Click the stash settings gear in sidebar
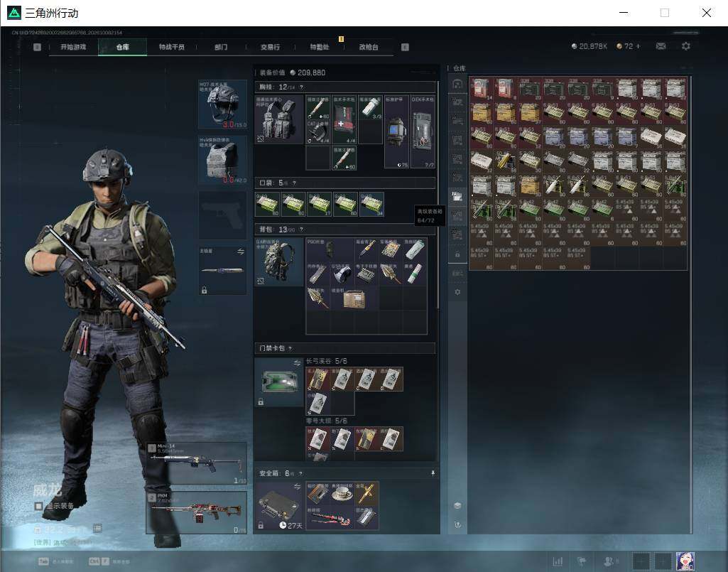 (x=457, y=292)
